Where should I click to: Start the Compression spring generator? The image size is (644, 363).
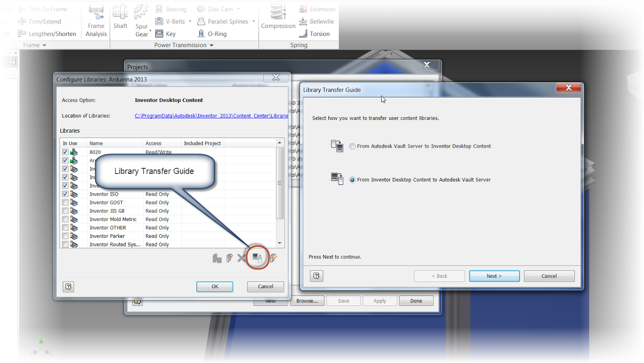click(278, 17)
